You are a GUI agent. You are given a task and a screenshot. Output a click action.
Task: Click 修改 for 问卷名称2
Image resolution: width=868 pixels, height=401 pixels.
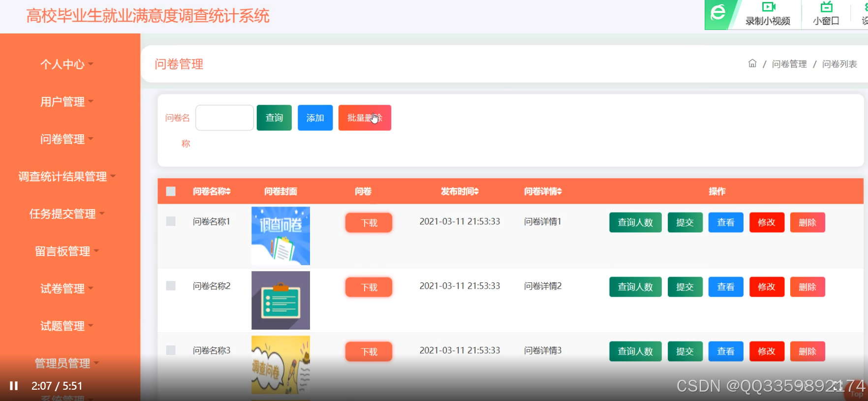(767, 287)
